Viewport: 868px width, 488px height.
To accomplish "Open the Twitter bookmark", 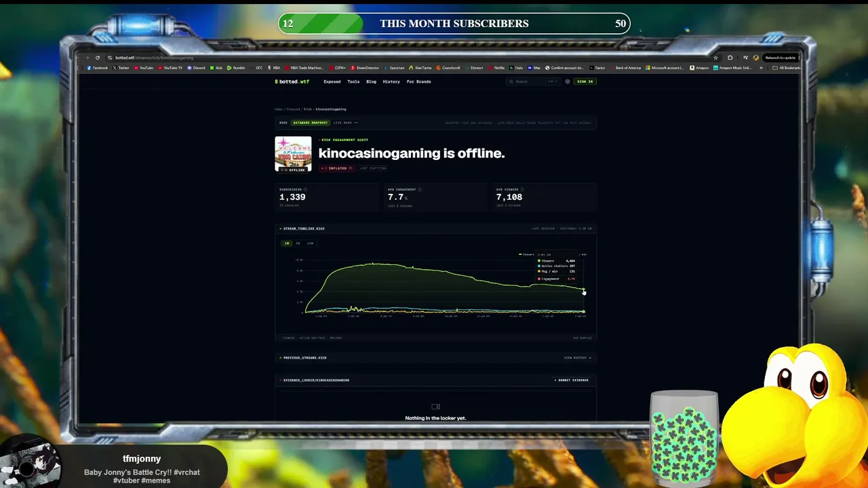I will coord(121,68).
